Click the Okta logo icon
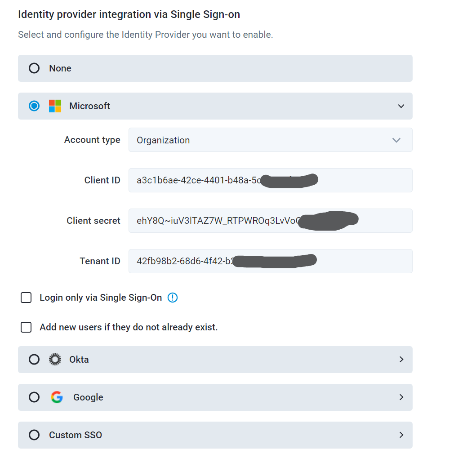476x467 pixels. [55, 360]
